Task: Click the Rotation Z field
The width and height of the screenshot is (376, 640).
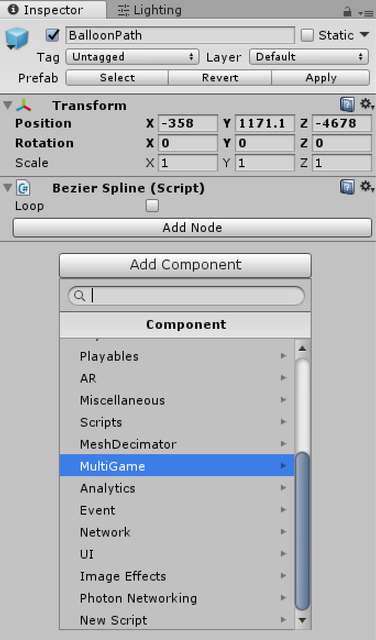Action: pyautogui.click(x=342, y=143)
